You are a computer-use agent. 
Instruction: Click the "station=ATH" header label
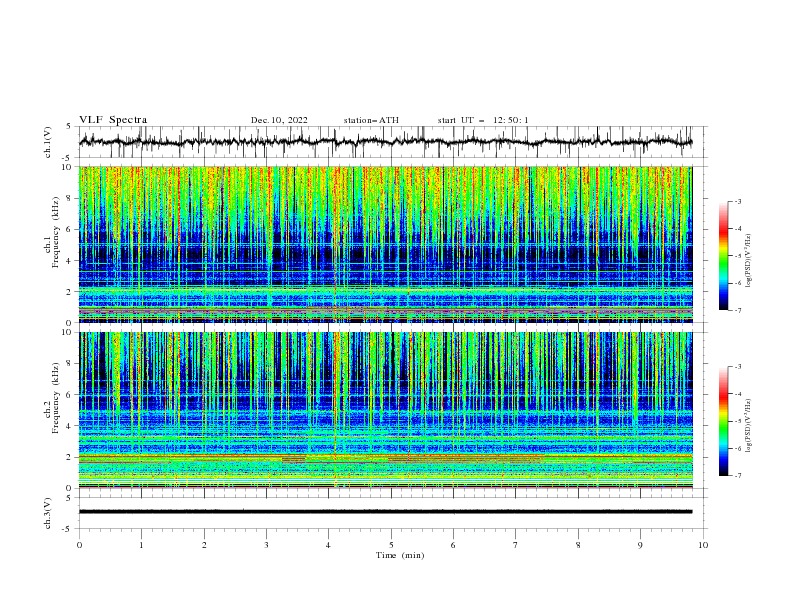point(371,120)
